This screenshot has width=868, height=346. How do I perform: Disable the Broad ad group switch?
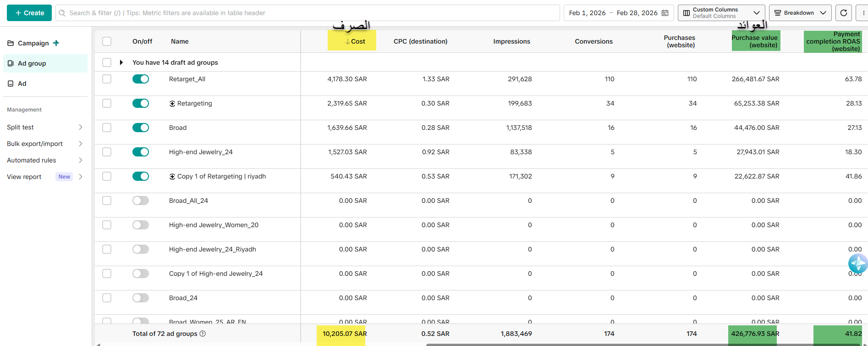[141, 128]
